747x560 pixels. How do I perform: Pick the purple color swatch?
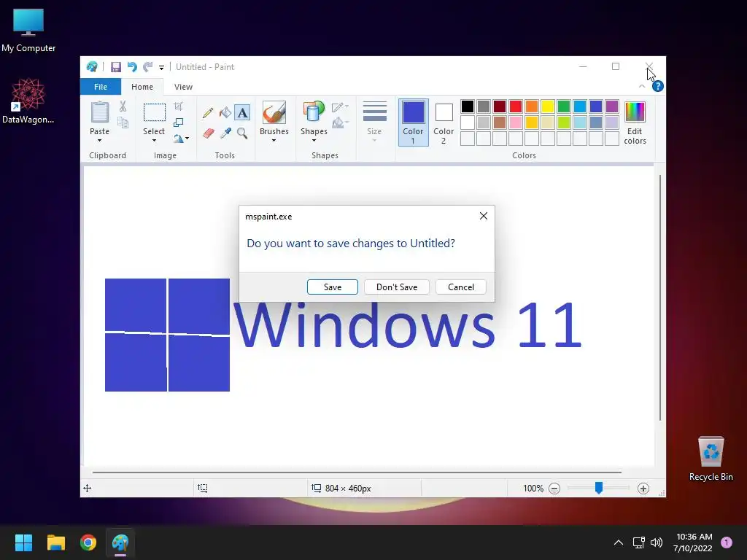[x=612, y=106]
